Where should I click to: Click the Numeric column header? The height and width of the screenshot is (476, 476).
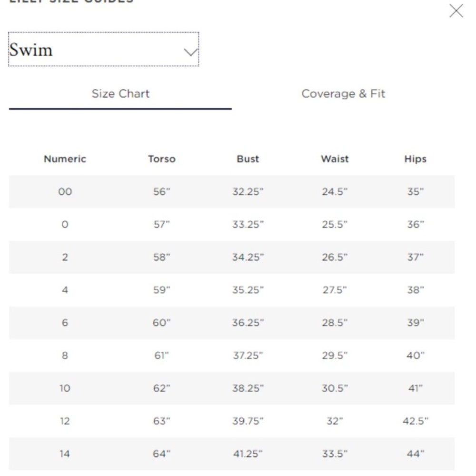pyautogui.click(x=65, y=159)
